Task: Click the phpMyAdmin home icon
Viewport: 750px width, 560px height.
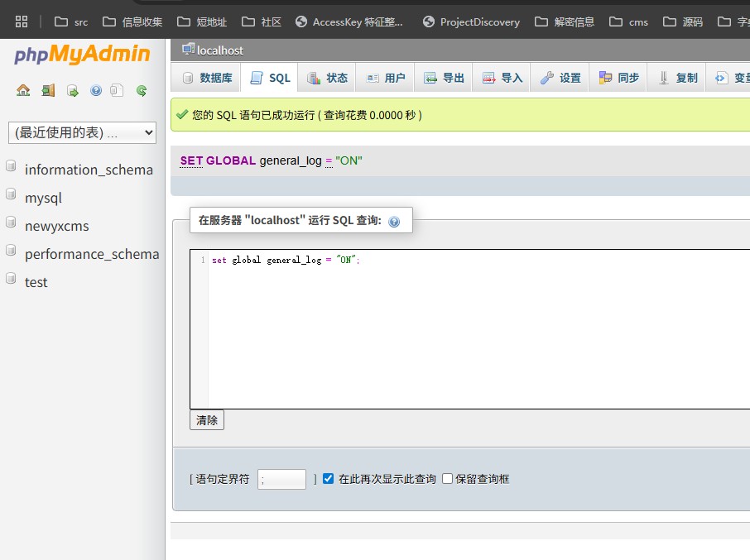Action: pos(23,90)
